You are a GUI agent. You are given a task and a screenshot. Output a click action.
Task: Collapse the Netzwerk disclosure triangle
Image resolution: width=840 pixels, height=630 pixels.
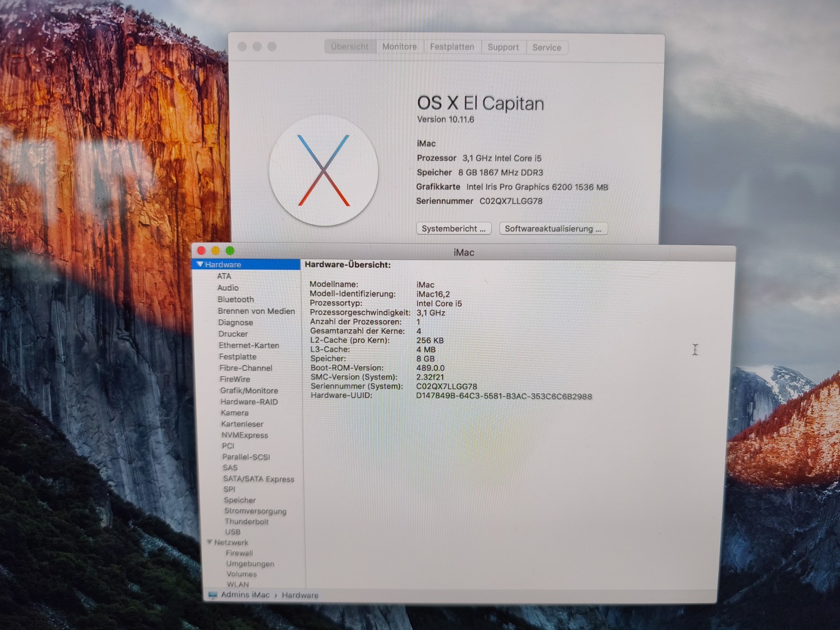(x=209, y=542)
